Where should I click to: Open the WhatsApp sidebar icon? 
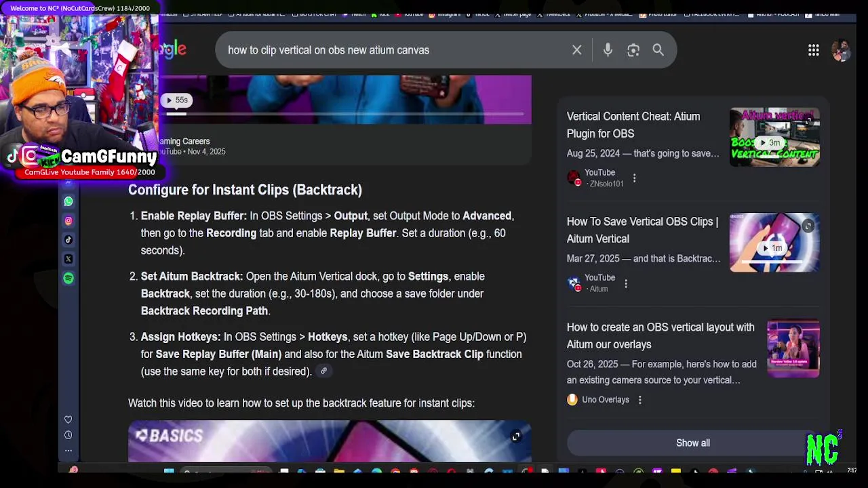click(68, 201)
